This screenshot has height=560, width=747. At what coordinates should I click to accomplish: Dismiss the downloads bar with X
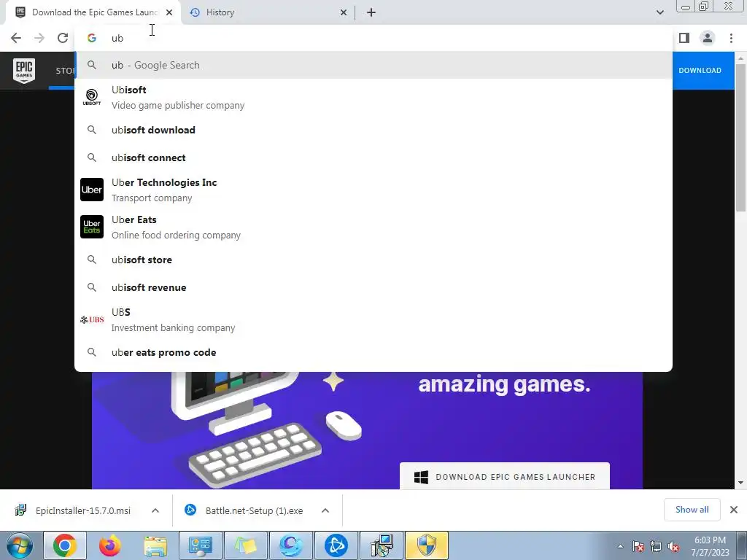click(x=734, y=510)
